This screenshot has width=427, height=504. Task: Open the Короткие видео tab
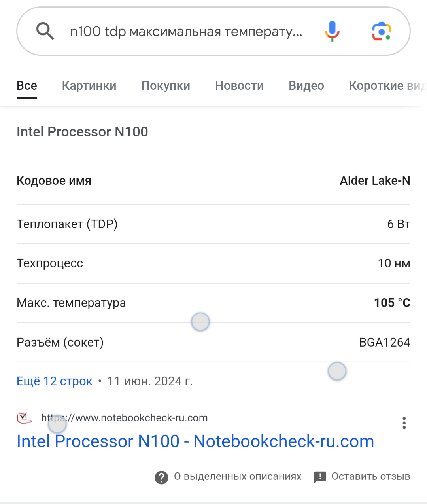385,86
